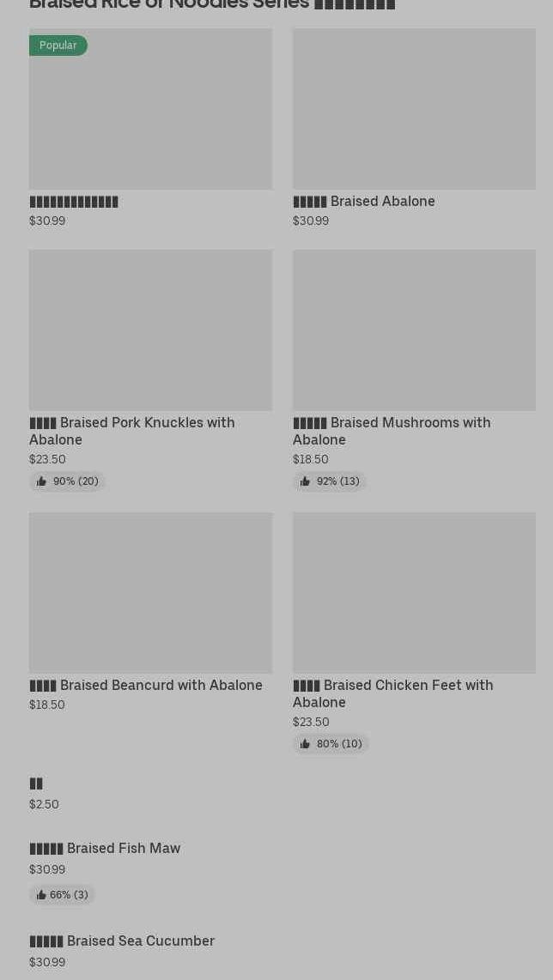Open the Braised Chicken Feet item image
This screenshot has width=553, height=980.
point(414,592)
